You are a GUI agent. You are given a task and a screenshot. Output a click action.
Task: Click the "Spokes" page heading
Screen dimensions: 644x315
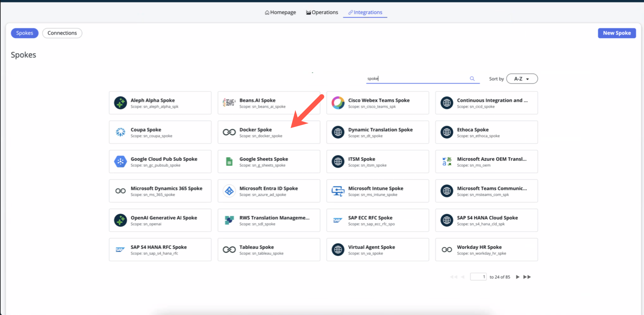pyautogui.click(x=23, y=55)
